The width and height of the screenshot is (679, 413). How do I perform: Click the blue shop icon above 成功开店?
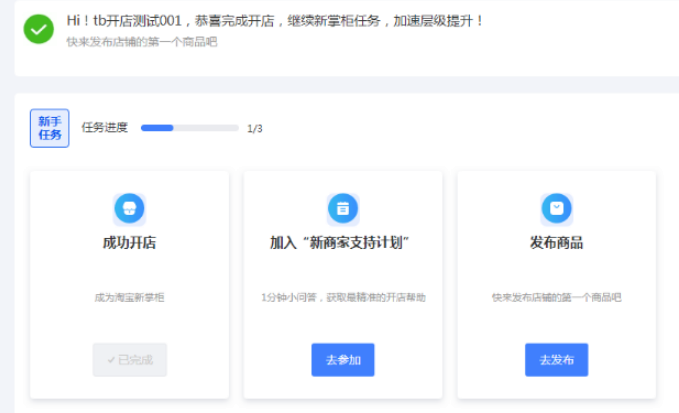[x=129, y=208]
